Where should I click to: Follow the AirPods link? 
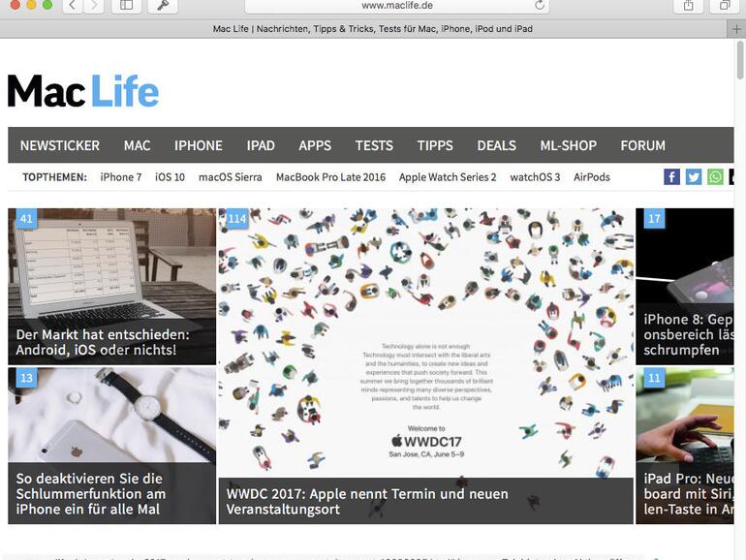pyautogui.click(x=592, y=177)
